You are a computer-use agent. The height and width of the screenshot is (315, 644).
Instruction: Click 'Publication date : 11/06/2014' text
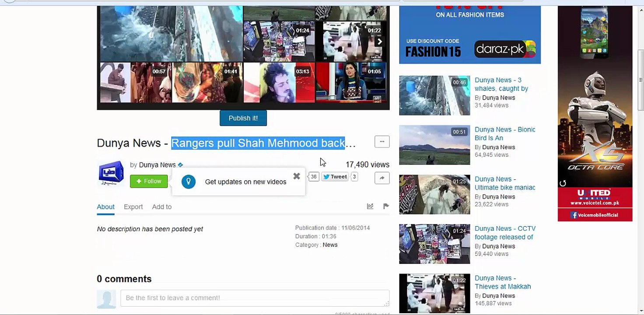click(x=332, y=228)
